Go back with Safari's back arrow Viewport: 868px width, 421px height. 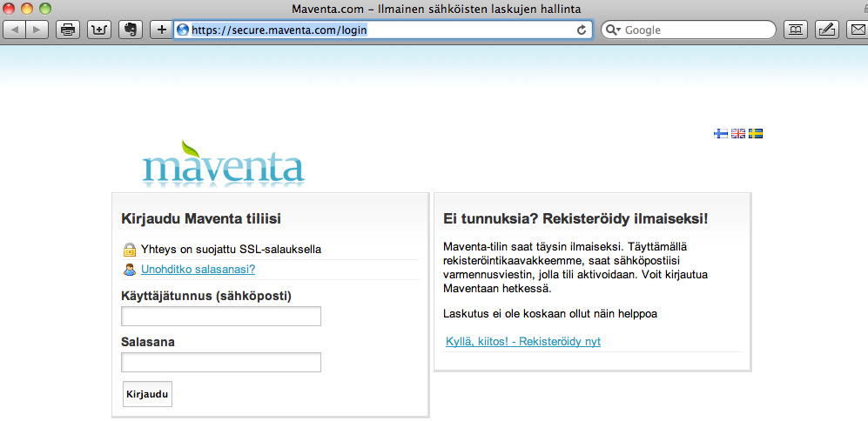(x=15, y=30)
